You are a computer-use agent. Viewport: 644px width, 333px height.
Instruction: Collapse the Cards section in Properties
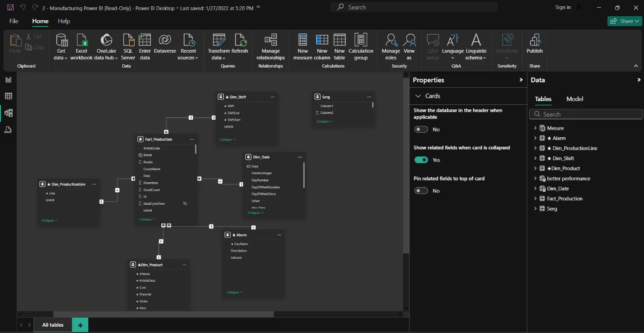[418, 96]
